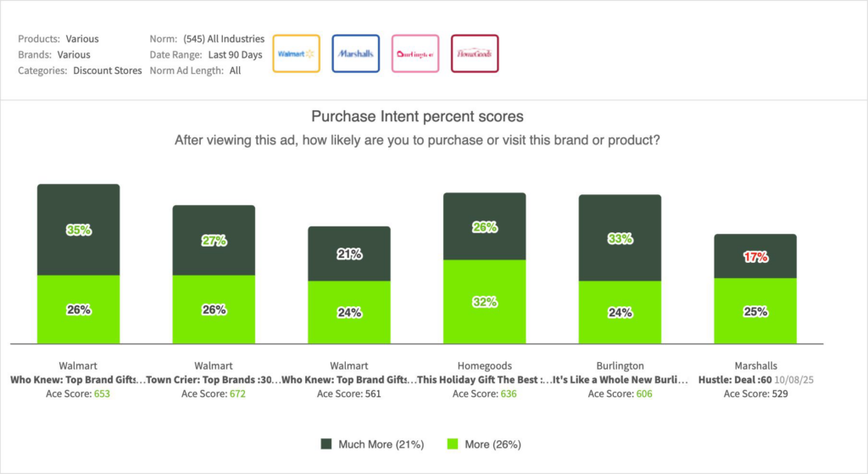
Task: Open the Norm Ad Length 'All' filter
Action: pos(236,71)
